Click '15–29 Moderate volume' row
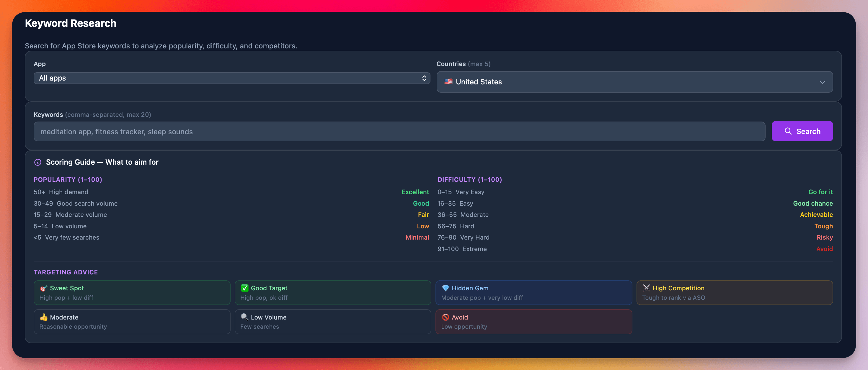 pos(231,215)
